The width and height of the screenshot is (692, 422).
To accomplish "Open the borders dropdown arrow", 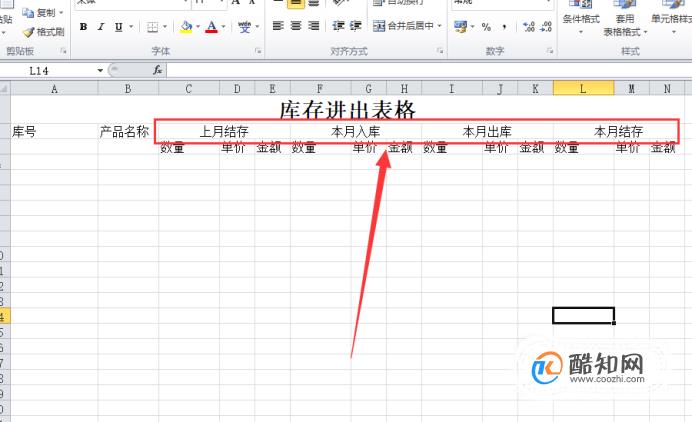I will point(165,27).
